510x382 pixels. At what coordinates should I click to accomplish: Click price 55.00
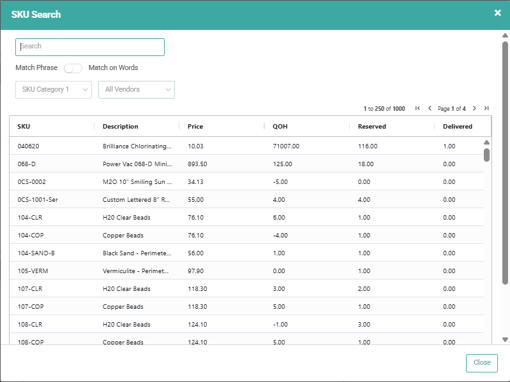coord(196,200)
